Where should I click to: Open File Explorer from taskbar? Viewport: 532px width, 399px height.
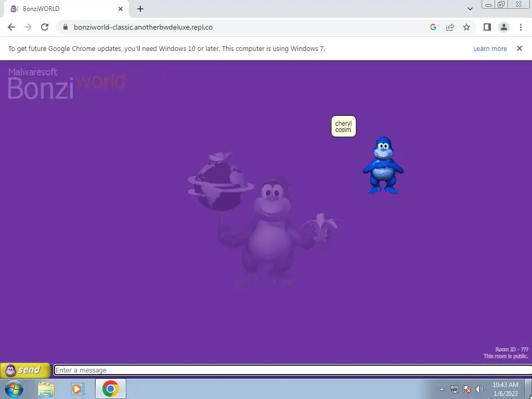pos(46,389)
